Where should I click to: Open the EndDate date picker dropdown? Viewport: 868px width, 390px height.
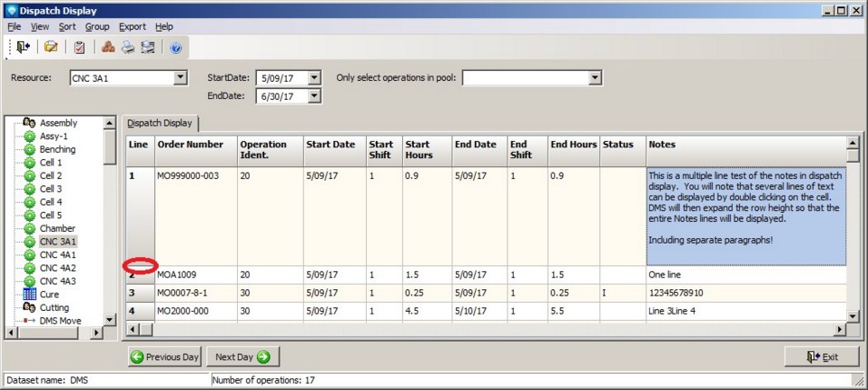point(314,95)
